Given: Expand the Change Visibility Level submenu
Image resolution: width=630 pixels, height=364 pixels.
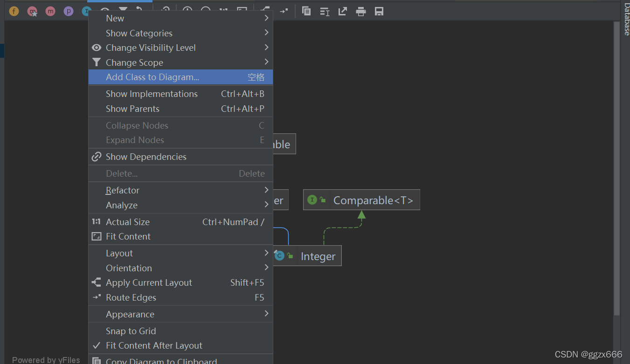Looking at the screenshot, I should (x=180, y=48).
